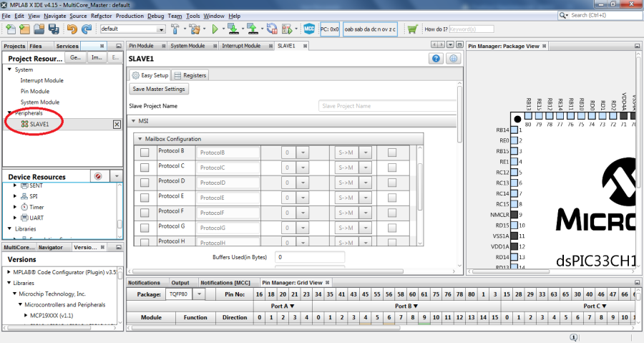Tick the Protocol D checkbox
The width and height of the screenshot is (644, 343).
point(145,183)
